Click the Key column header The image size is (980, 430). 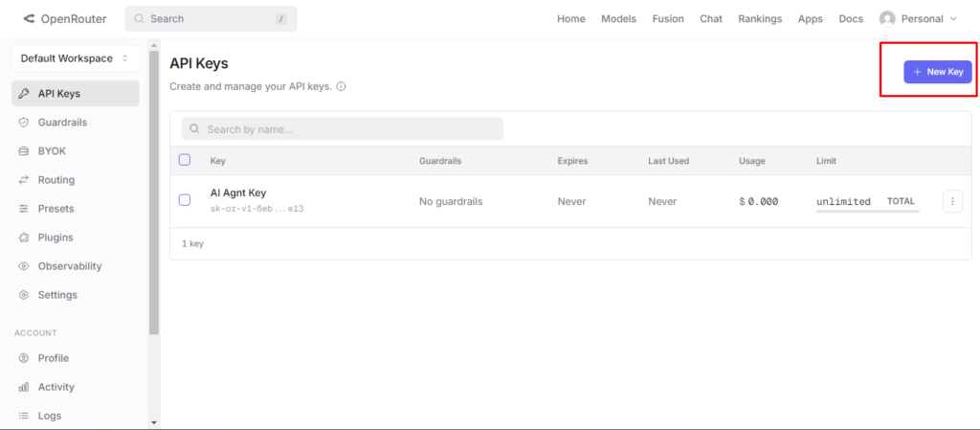click(217, 161)
